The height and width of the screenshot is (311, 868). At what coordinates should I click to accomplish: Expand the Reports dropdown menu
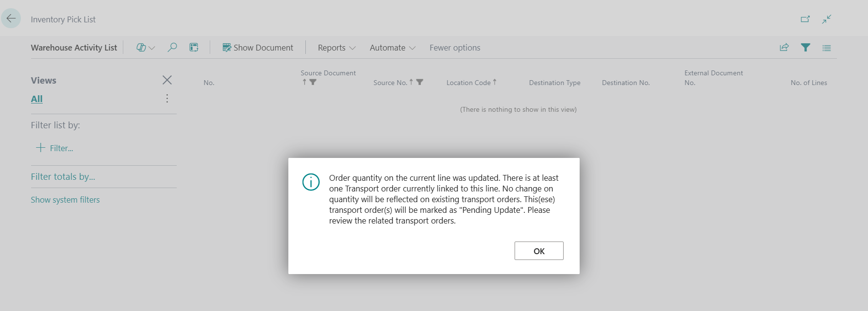336,48
